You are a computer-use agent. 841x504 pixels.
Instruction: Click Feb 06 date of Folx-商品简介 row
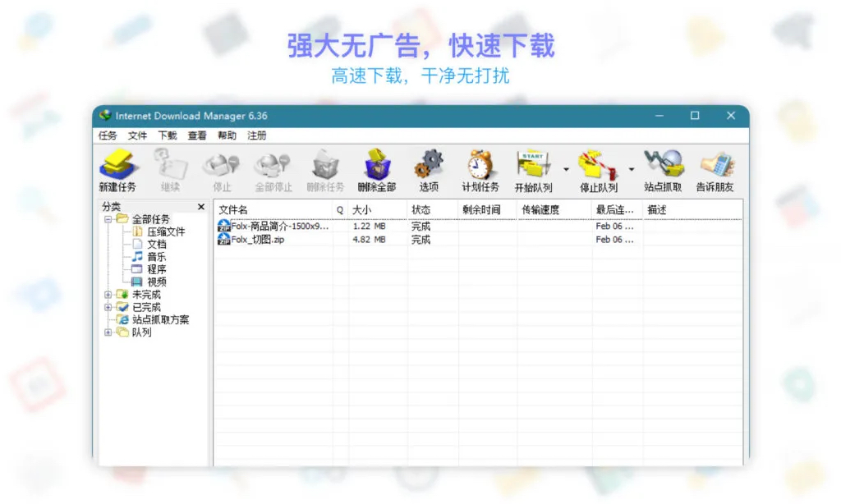point(614,227)
